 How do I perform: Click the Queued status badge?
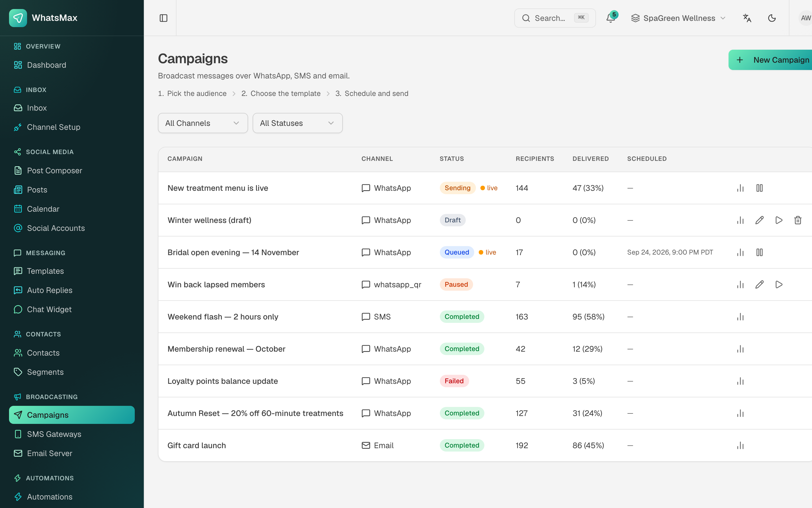(457, 252)
